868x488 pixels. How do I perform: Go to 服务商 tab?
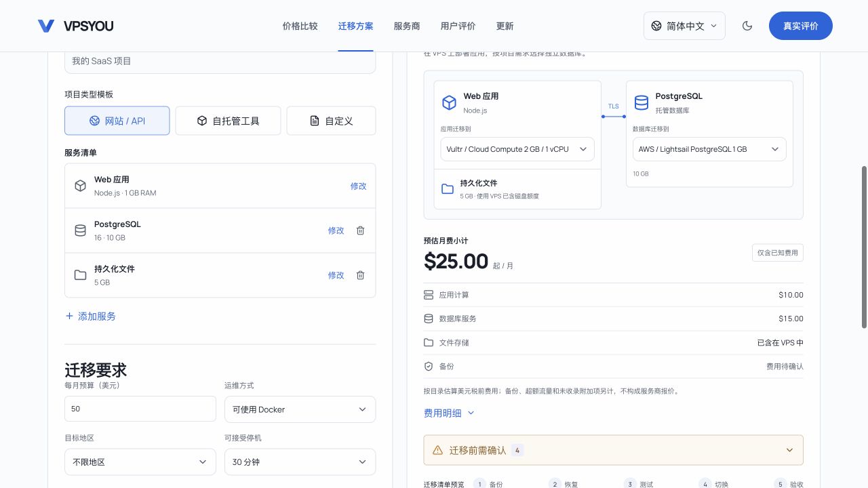point(407,26)
